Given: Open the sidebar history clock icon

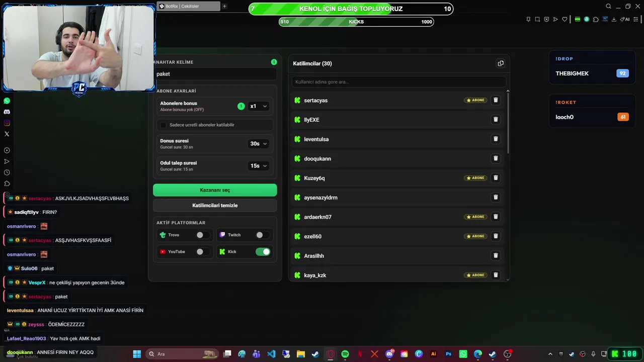Looking at the screenshot, I should pyautogui.click(x=7, y=172).
